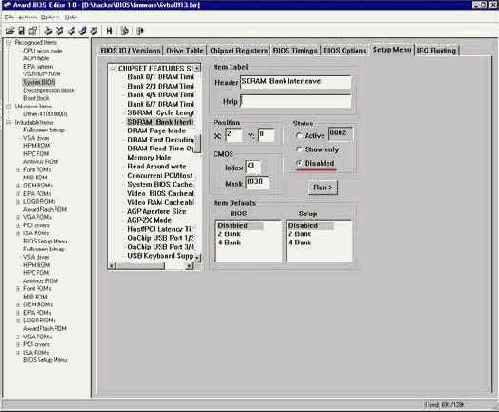Screen dimensions: 499x412
Task: Select the Bank 6/7 DRAM Timing item
Action: 160,104
